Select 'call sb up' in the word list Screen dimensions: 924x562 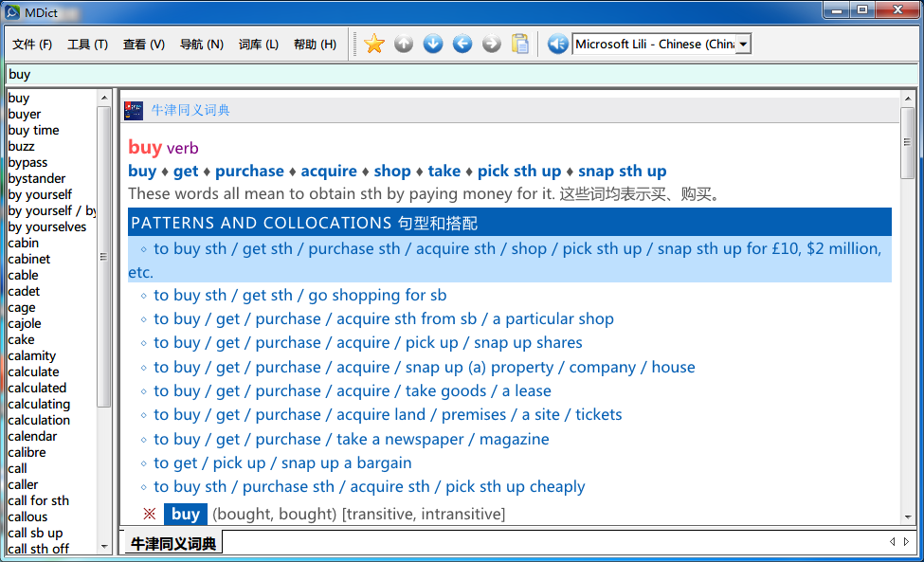[35, 533]
